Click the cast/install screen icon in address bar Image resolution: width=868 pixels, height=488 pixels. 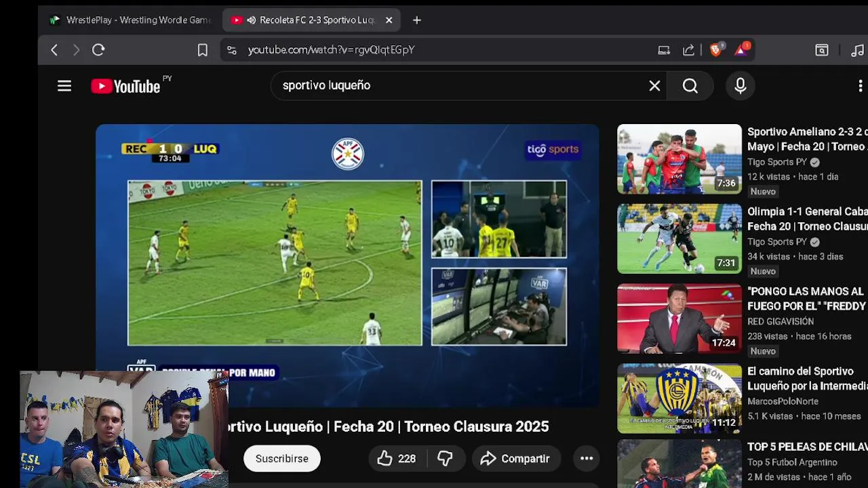point(664,50)
